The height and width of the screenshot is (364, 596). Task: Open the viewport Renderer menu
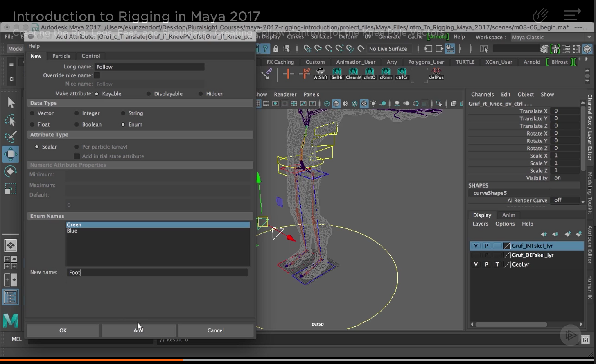coord(285,94)
